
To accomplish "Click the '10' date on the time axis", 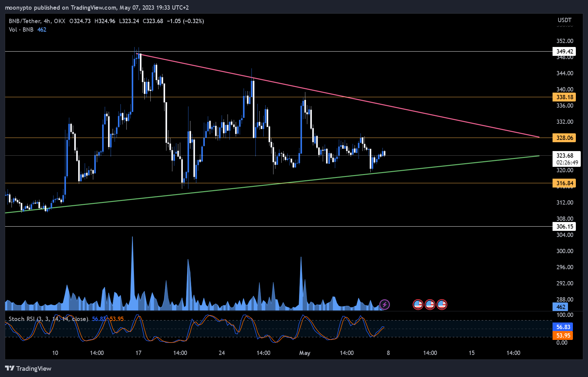I will pyautogui.click(x=55, y=353).
